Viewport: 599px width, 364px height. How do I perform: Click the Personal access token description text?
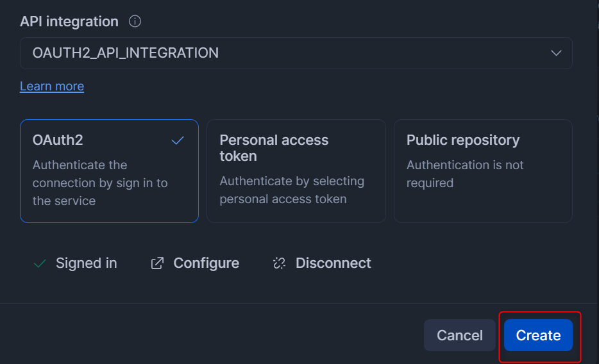[x=292, y=190]
